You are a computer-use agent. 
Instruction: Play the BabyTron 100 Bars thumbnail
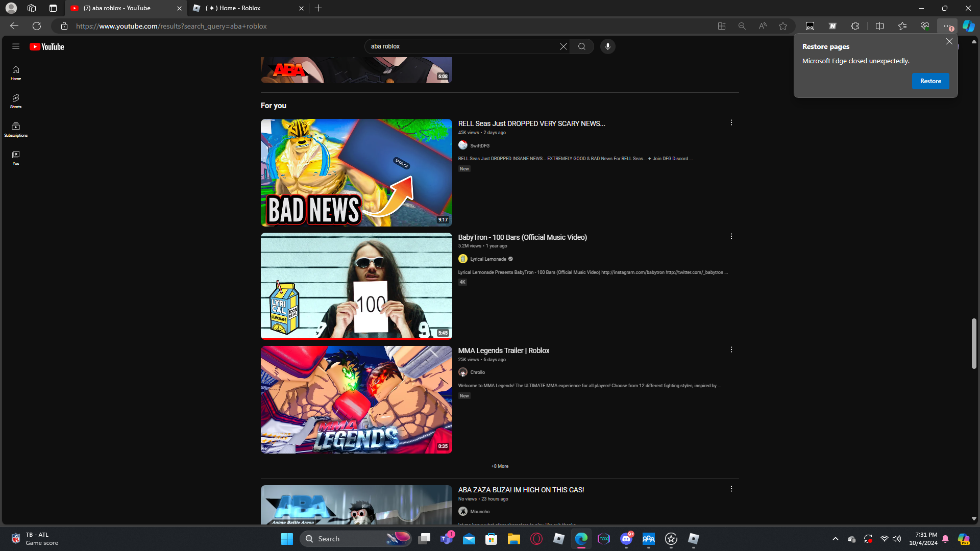coord(356,286)
